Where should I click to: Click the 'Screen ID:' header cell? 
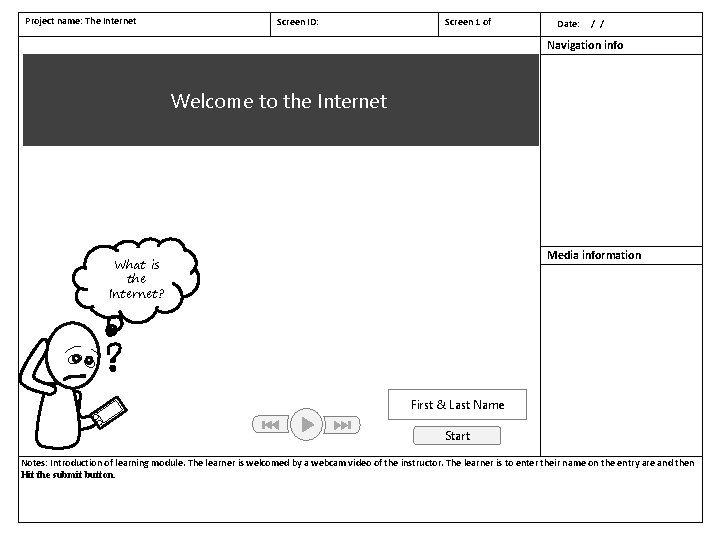coord(354,24)
